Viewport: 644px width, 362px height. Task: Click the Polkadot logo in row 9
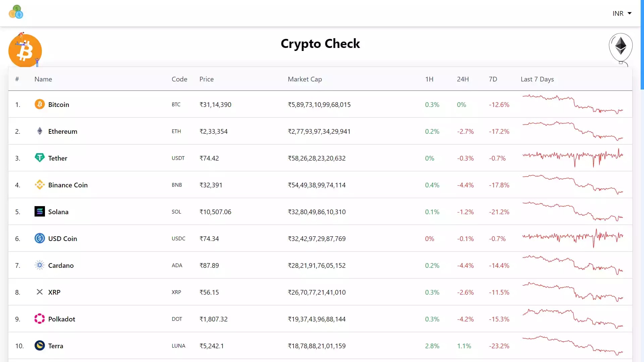pyautogui.click(x=39, y=319)
